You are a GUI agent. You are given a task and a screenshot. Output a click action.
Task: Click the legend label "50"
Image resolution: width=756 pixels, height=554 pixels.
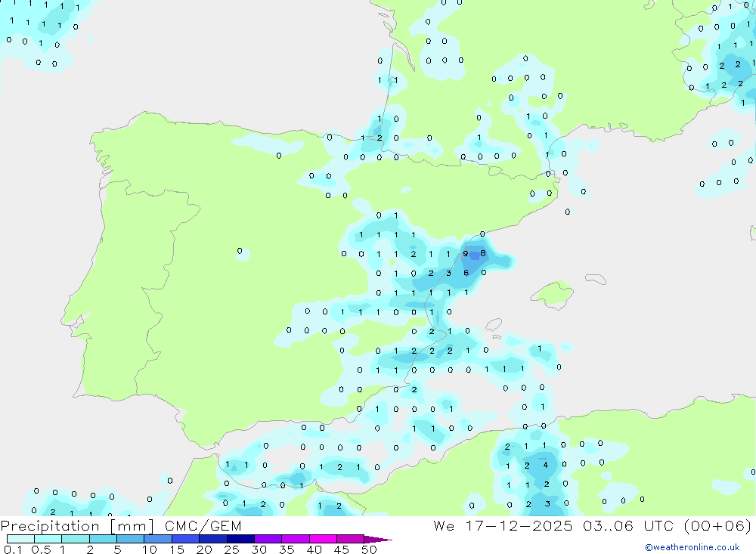tap(369, 549)
